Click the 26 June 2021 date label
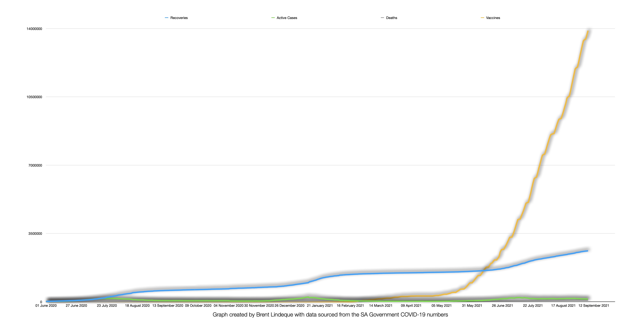Viewport: 644px width, 334px height. (502, 305)
